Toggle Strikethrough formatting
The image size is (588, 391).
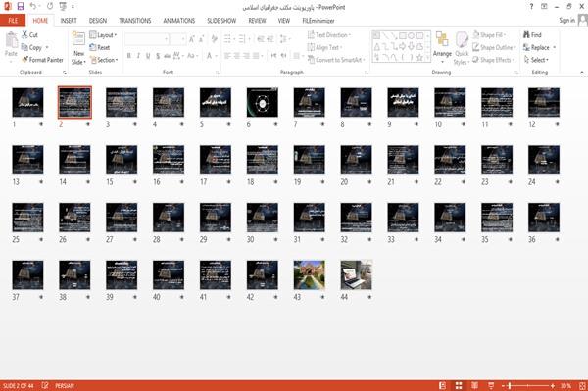point(168,56)
